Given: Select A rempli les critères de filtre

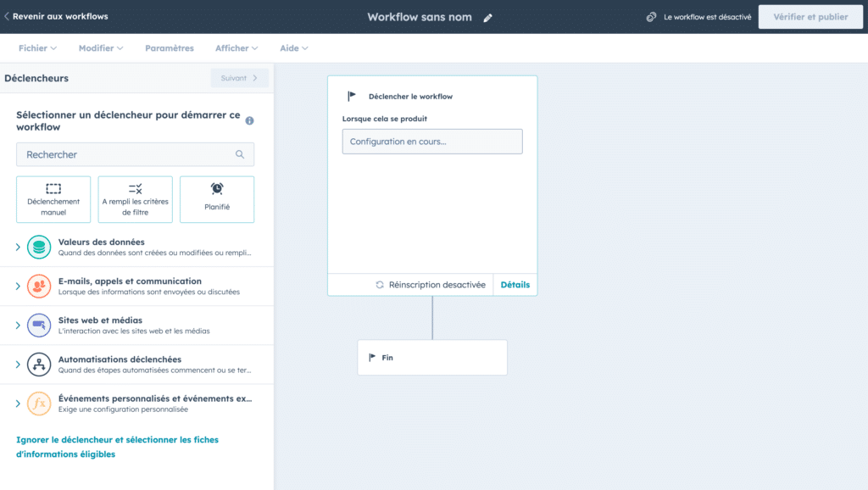Looking at the screenshot, I should coord(135,199).
